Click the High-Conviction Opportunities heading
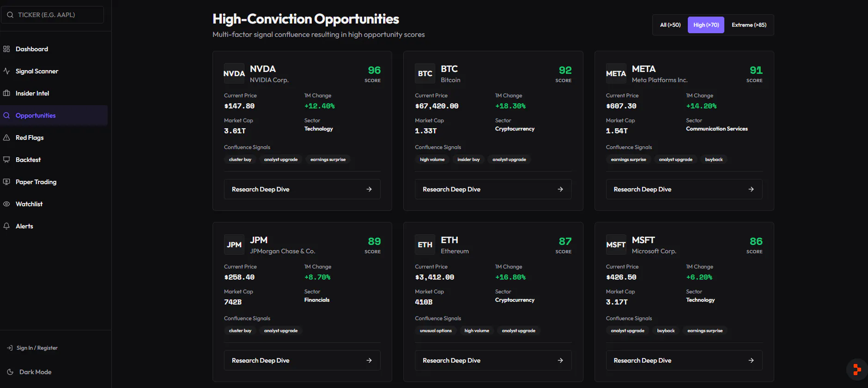 pyautogui.click(x=306, y=19)
